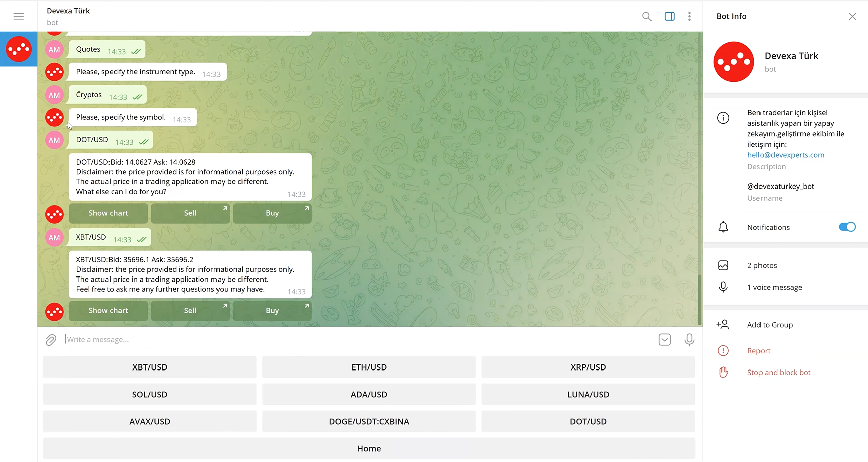Image resolution: width=868 pixels, height=462 pixels.
Task: Toggle the right info panel icon
Action: point(670,16)
